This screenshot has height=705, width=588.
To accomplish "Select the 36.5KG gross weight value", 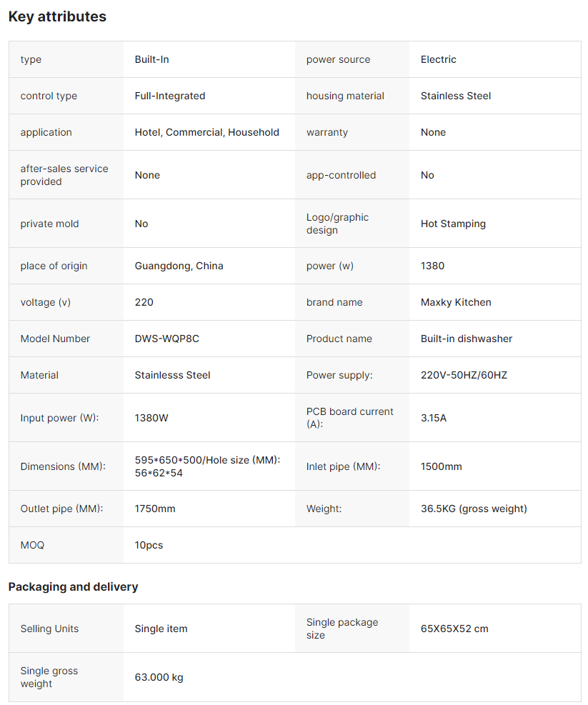I will (474, 509).
